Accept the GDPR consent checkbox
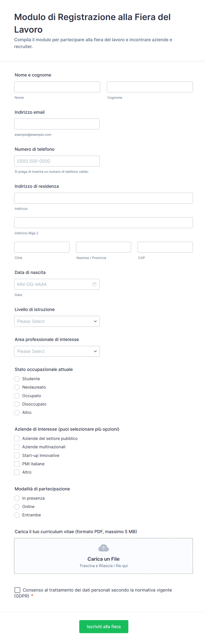The image size is (205, 644). pos(17,590)
